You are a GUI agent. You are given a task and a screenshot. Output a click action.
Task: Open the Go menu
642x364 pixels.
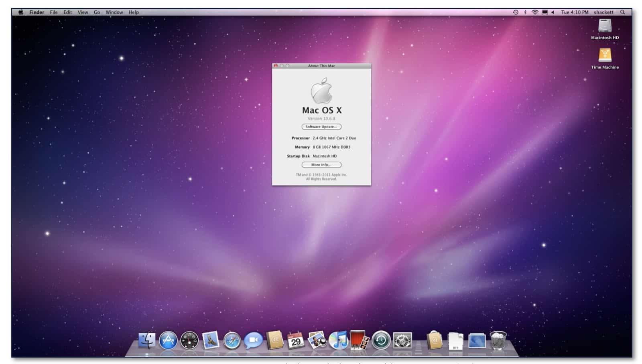point(97,12)
